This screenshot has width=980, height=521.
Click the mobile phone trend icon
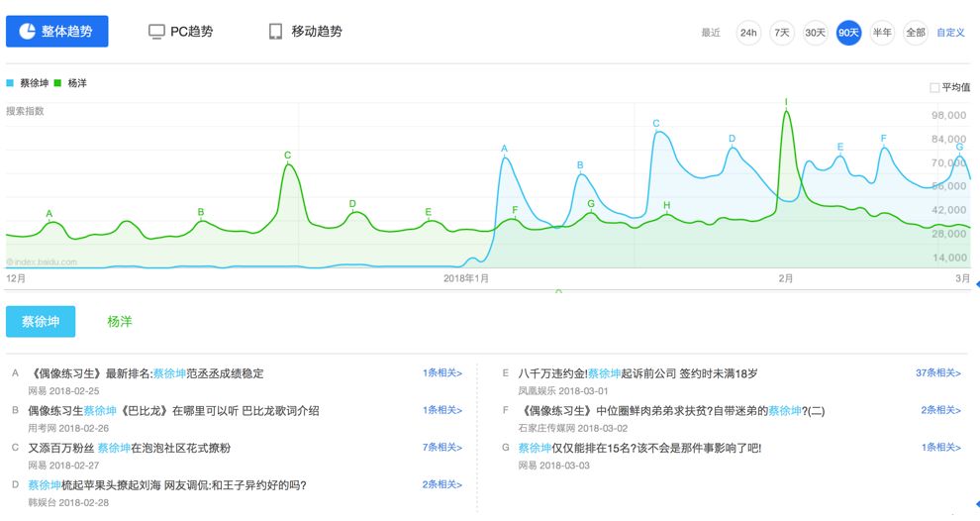[276, 32]
